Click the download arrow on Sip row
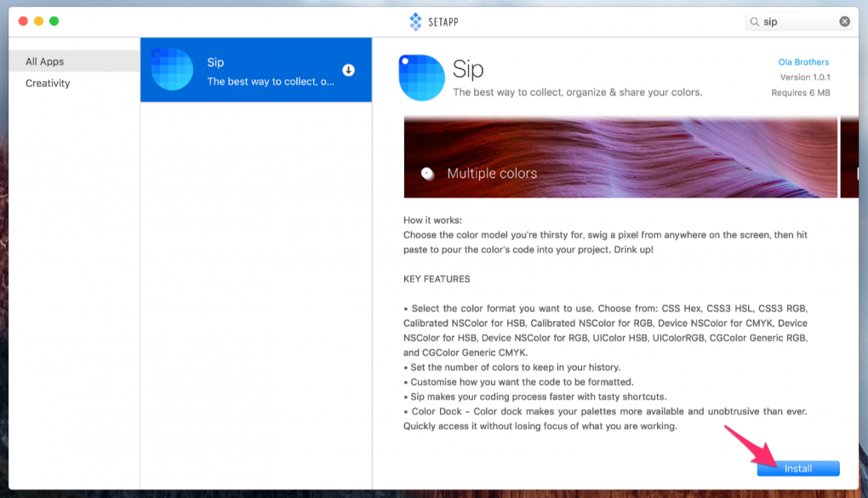The height and width of the screenshot is (498, 868). click(x=348, y=70)
